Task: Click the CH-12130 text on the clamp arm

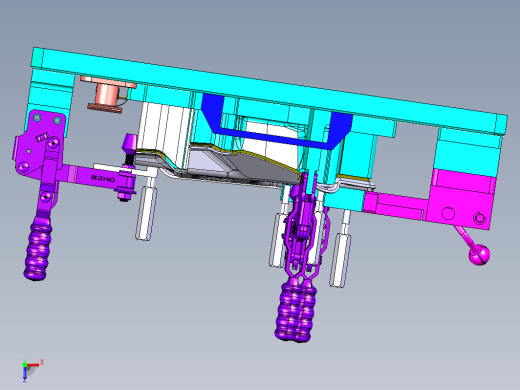Action: pos(102,179)
